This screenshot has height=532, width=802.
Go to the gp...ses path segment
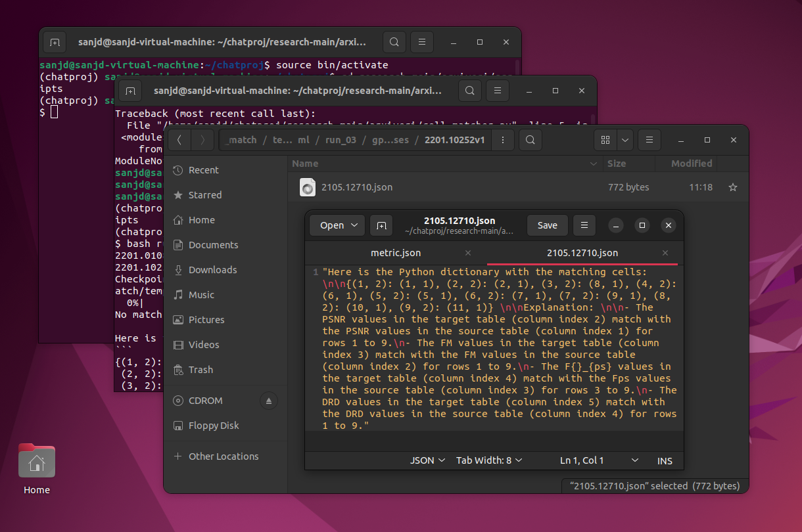[391, 140]
